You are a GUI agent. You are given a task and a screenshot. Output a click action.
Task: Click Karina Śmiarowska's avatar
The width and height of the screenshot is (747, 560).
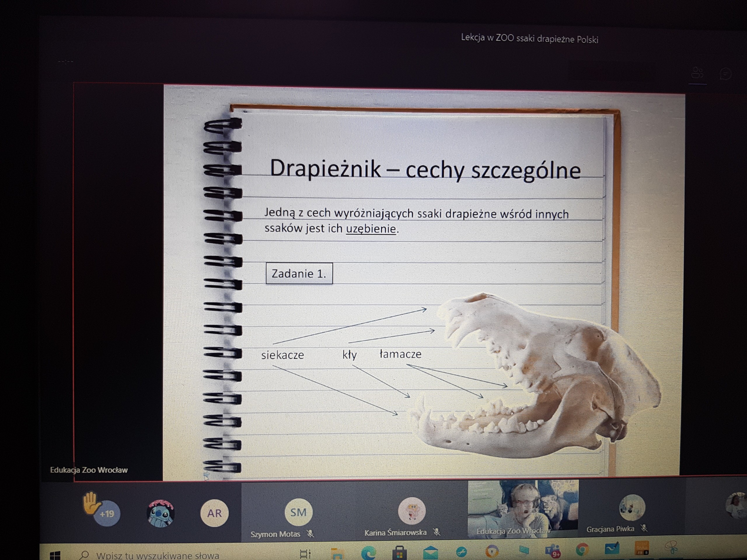coord(412,511)
